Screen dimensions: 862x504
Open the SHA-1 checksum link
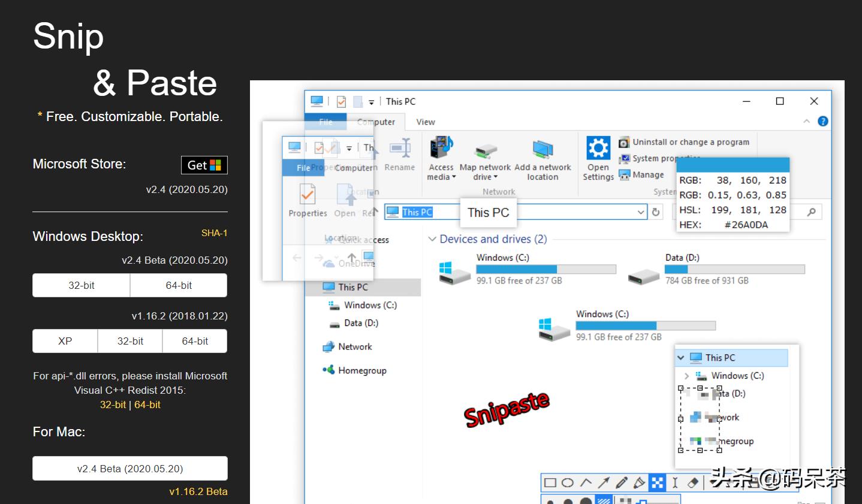coord(214,233)
